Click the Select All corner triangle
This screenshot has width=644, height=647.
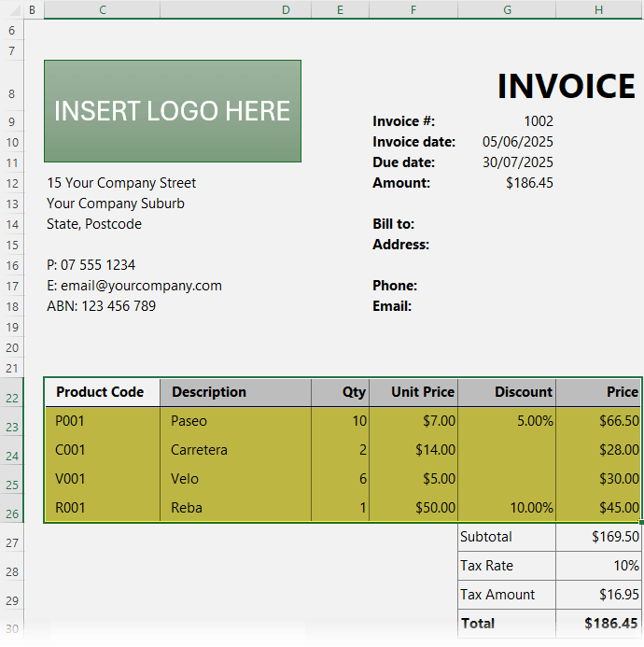(x=15, y=10)
